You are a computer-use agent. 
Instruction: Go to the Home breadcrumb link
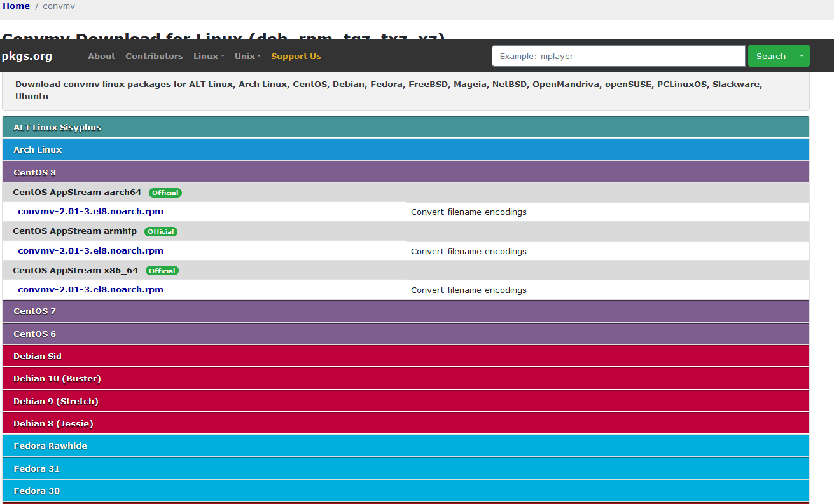pos(16,6)
